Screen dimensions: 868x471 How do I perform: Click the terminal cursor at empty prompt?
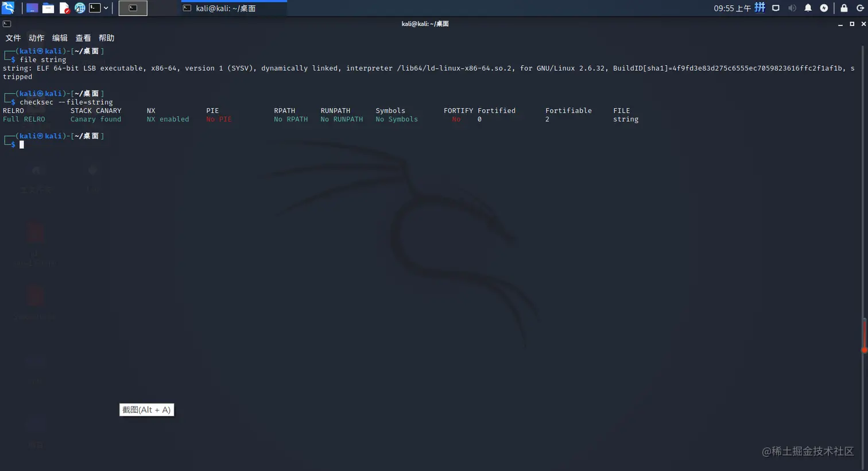(x=22, y=145)
